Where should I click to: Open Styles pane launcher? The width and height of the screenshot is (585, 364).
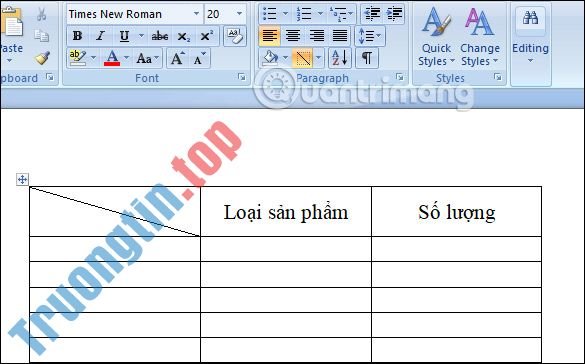[x=498, y=77]
